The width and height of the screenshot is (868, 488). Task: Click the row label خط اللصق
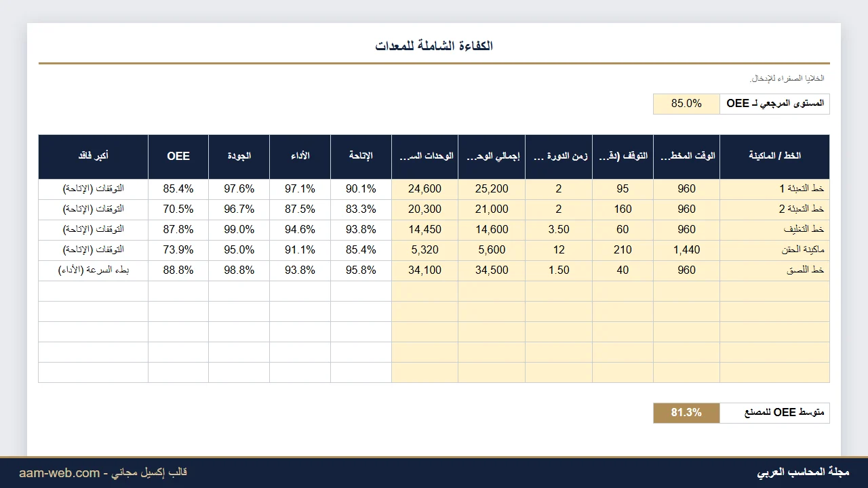click(774, 270)
